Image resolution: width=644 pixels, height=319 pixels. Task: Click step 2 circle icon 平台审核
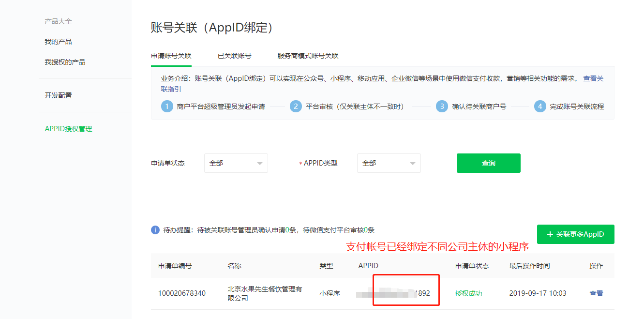click(296, 106)
